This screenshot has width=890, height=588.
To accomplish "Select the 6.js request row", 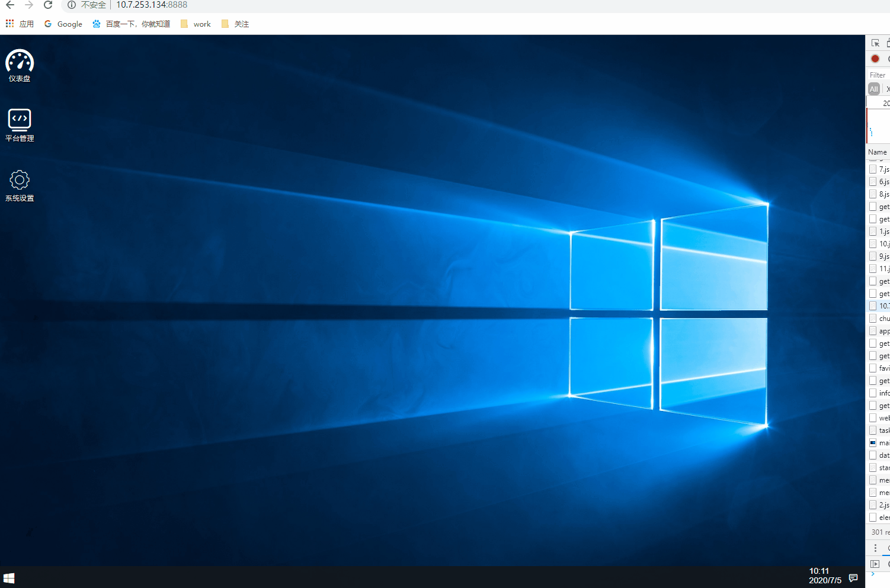I will [879, 182].
